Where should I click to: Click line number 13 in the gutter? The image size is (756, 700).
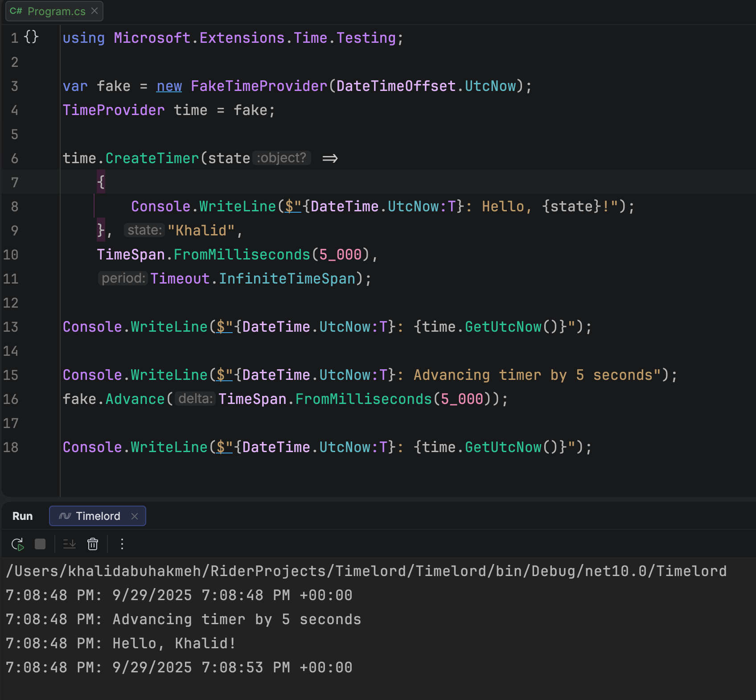(x=11, y=327)
